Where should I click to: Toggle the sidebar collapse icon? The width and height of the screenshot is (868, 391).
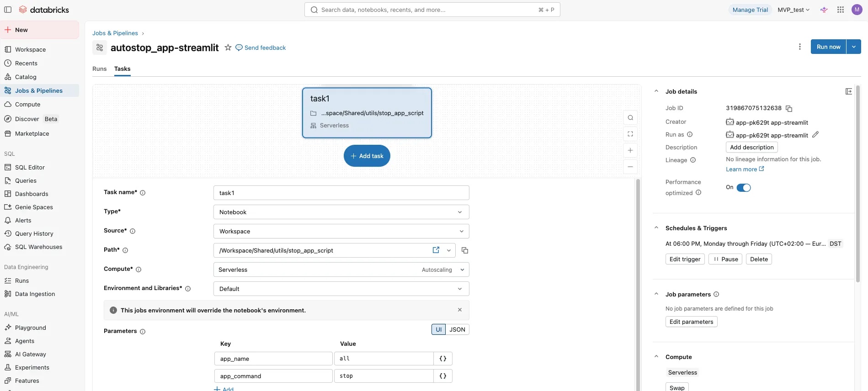pyautogui.click(x=8, y=10)
